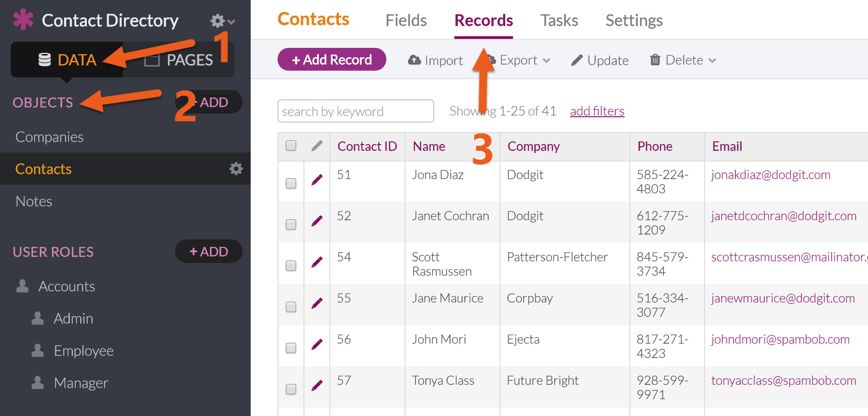Screen dimensions: 868x416
Task: Sort by Email column
Action: coord(727,146)
